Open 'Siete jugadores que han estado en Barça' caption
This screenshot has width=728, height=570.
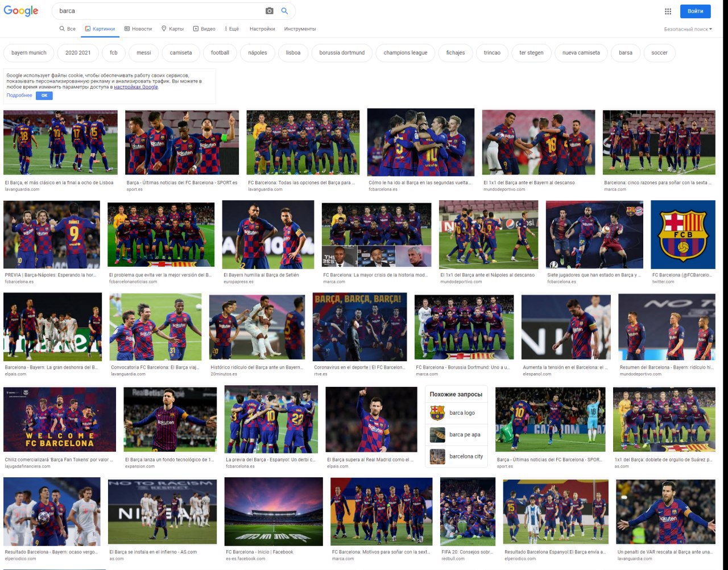click(x=594, y=275)
